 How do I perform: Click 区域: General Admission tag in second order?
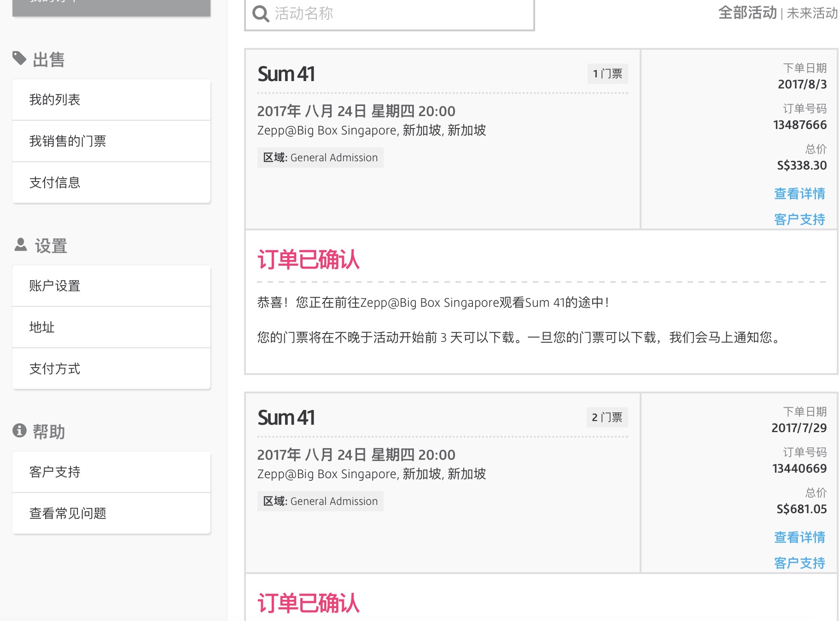coord(321,501)
